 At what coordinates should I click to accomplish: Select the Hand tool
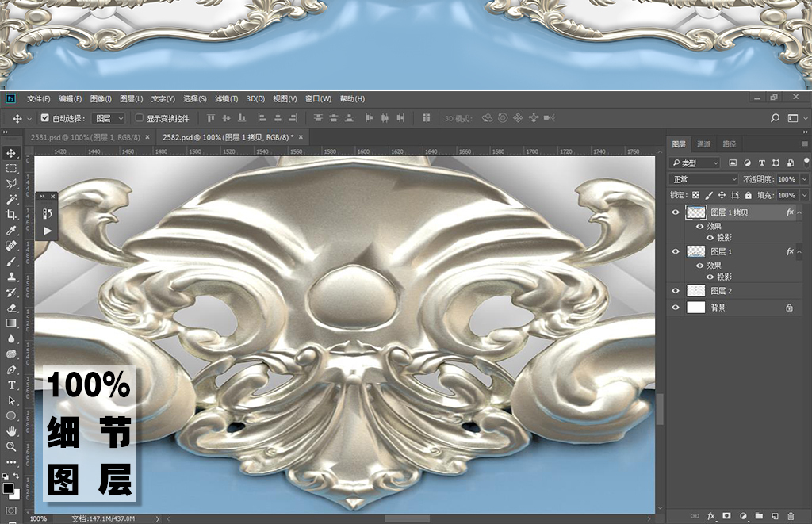coord(11,431)
